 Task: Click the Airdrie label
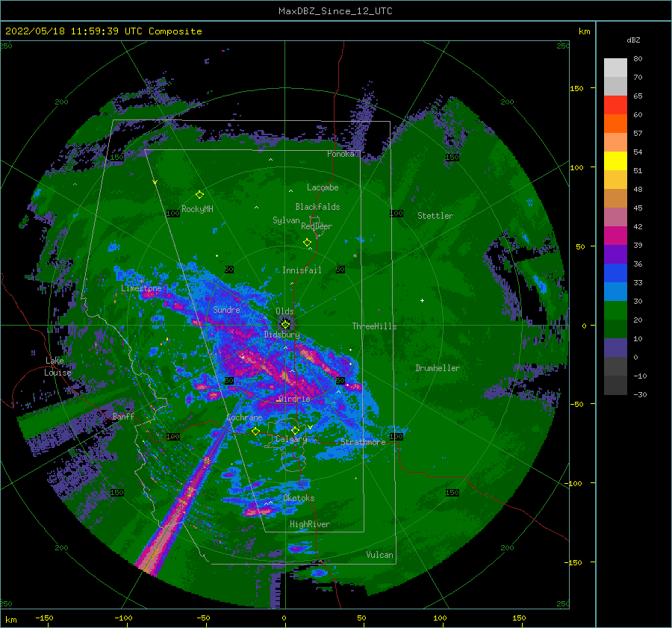pyautogui.click(x=294, y=399)
